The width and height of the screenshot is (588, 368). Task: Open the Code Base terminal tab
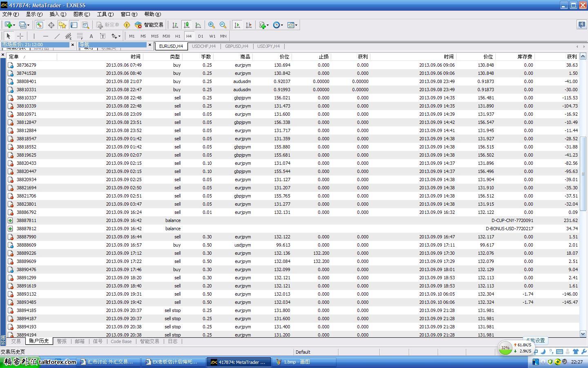tap(121, 341)
